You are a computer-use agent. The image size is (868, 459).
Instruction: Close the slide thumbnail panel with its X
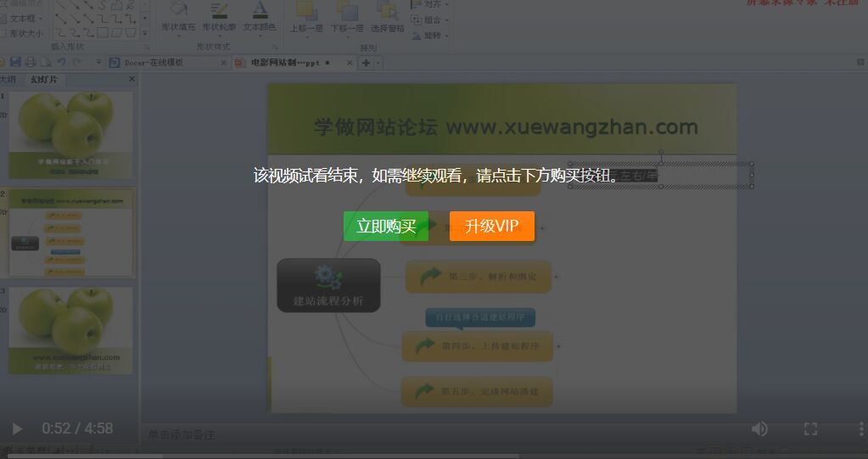pos(132,79)
